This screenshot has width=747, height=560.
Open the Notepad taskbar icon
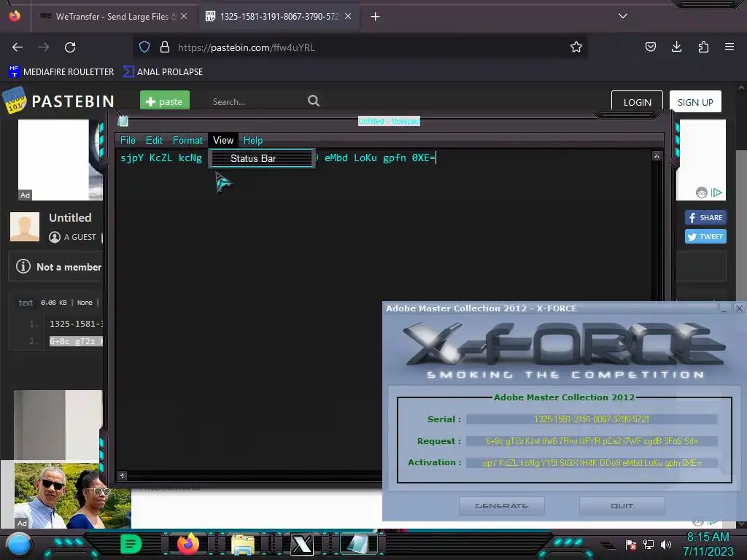[357, 544]
